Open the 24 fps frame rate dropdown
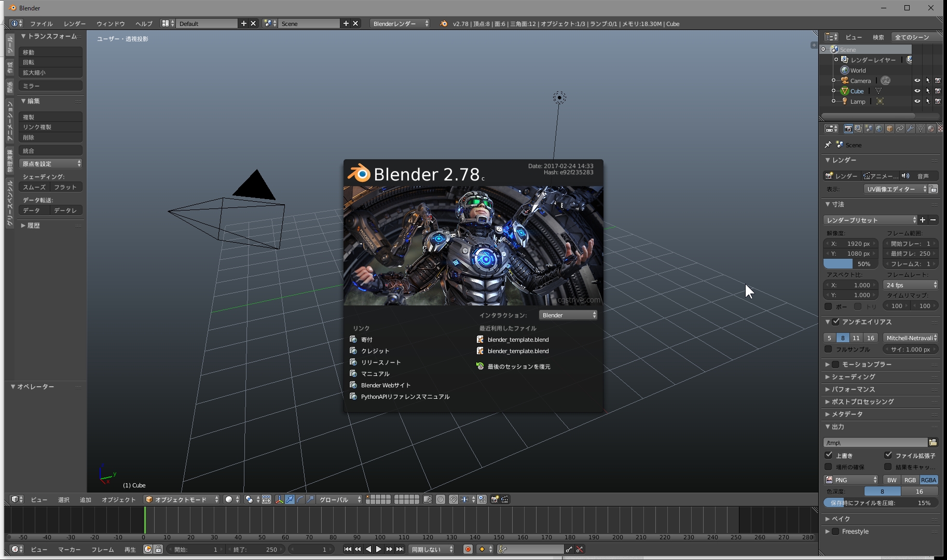This screenshot has width=947, height=560. [911, 285]
